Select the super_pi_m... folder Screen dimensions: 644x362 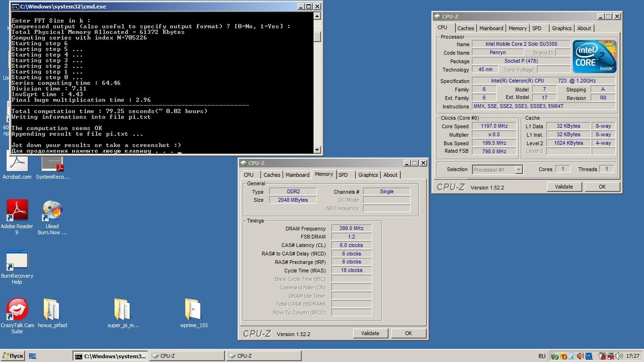click(x=123, y=313)
